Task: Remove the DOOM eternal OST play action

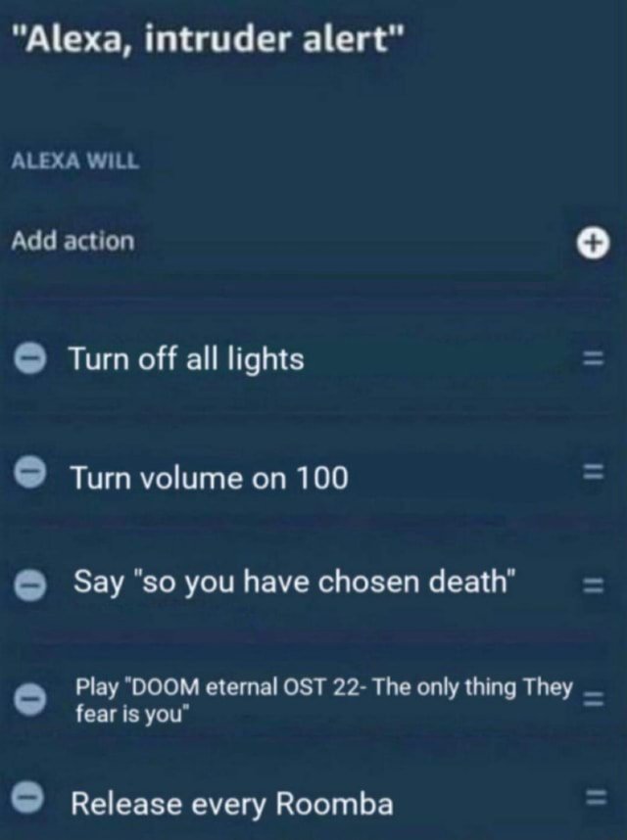Action: click(29, 700)
